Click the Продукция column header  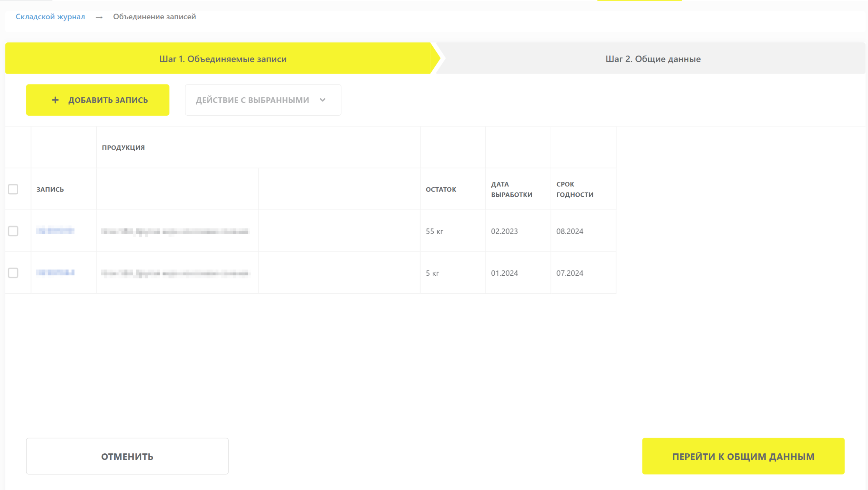coord(123,148)
